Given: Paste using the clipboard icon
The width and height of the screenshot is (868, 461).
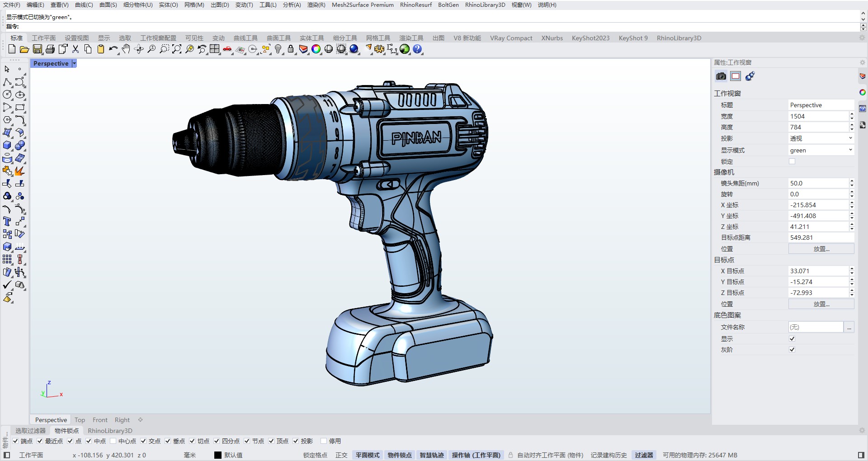Looking at the screenshot, I should click(101, 49).
